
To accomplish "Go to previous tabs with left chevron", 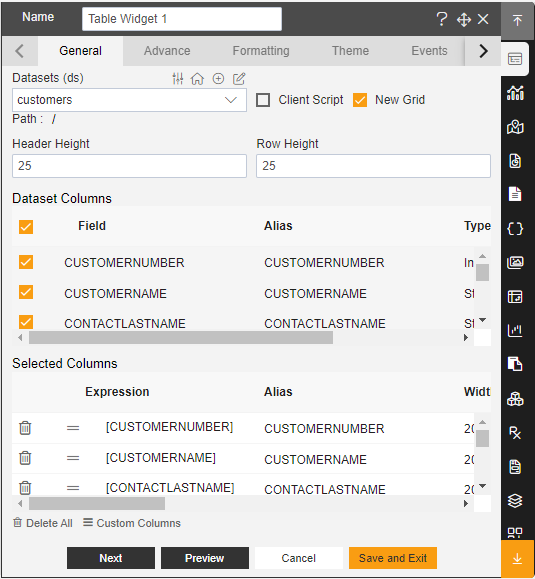I will point(20,51).
